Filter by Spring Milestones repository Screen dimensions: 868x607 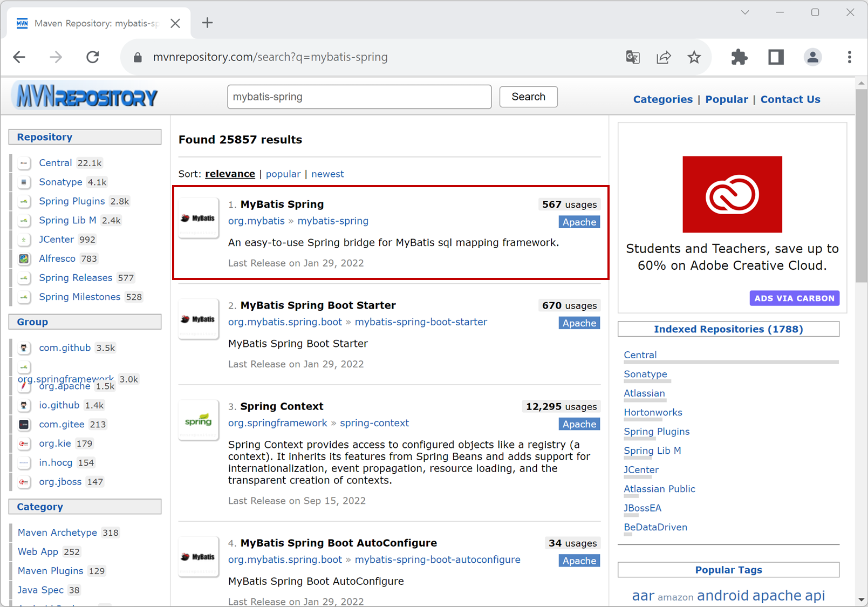79,297
